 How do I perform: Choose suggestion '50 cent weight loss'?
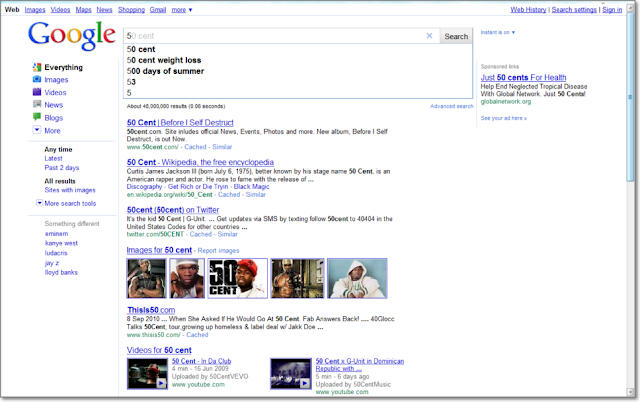[164, 60]
